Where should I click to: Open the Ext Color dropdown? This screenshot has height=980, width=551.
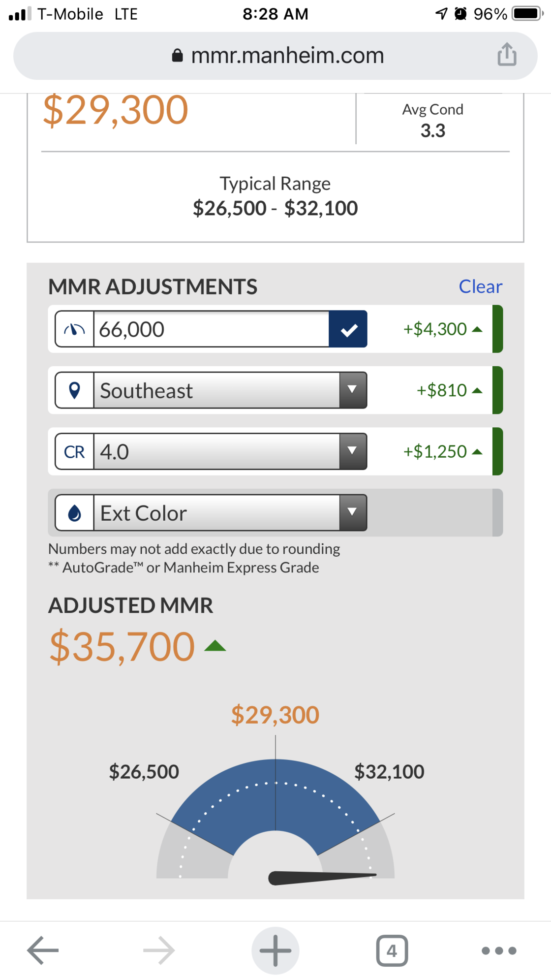pos(230,513)
